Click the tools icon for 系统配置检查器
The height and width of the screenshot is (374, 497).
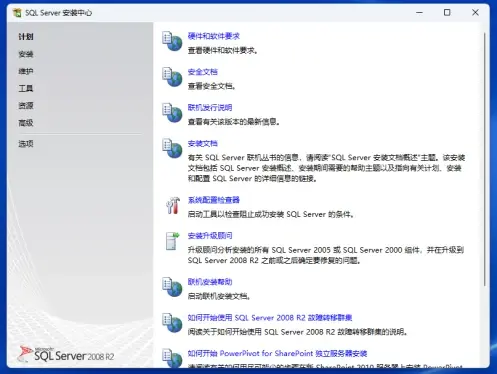tap(173, 205)
